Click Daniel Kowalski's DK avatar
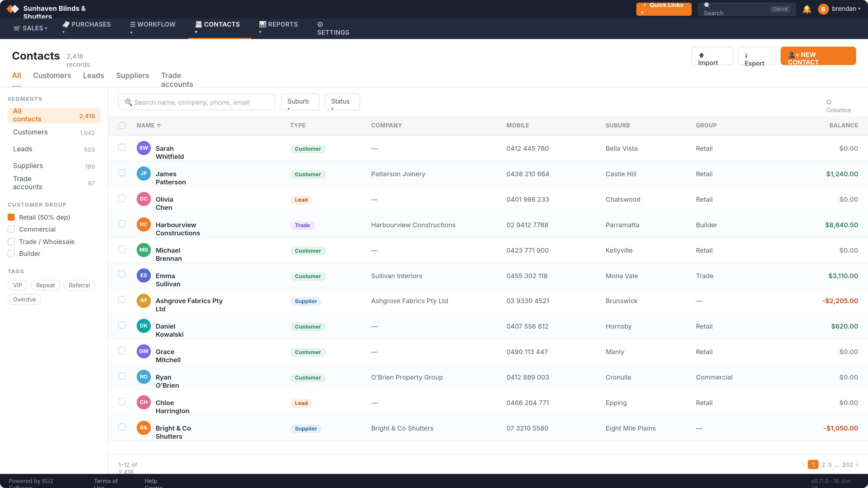The height and width of the screenshot is (488, 868). [143, 326]
